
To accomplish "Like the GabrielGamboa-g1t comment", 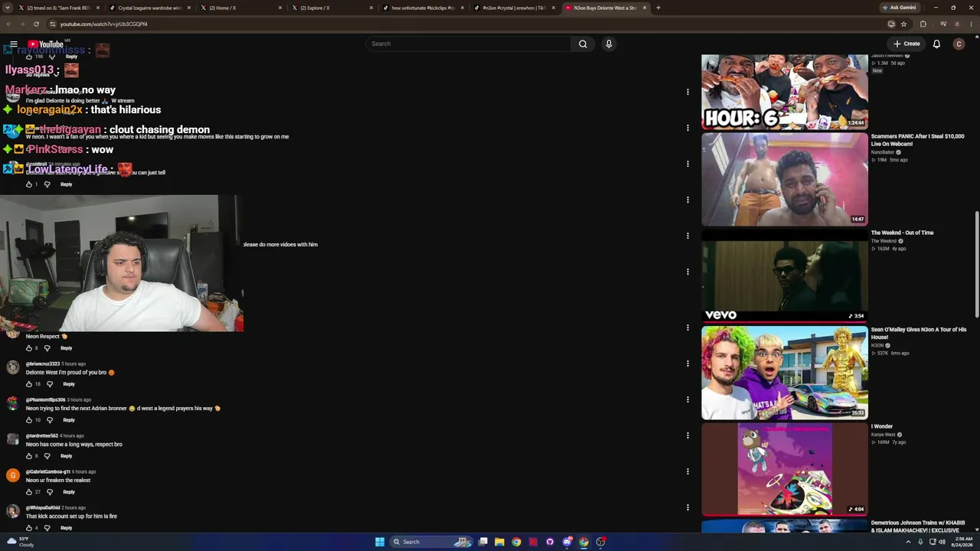I will pos(29,492).
